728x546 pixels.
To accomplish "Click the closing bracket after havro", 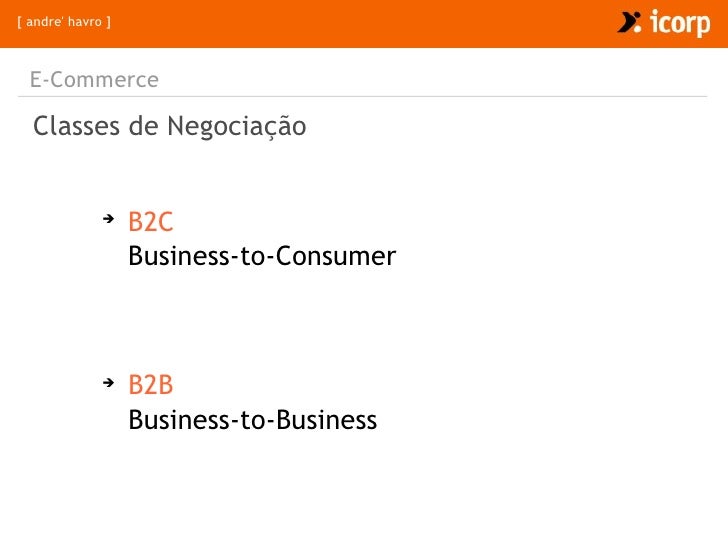I will point(109,22).
